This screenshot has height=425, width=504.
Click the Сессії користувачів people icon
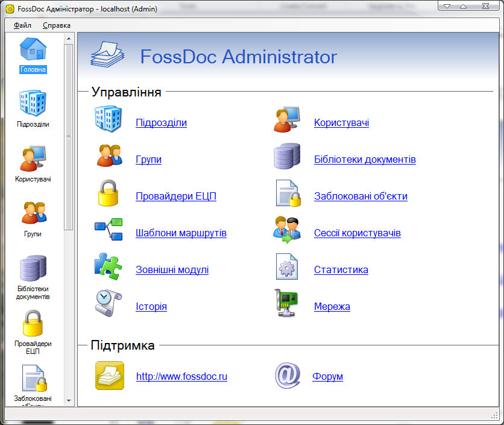point(287,230)
